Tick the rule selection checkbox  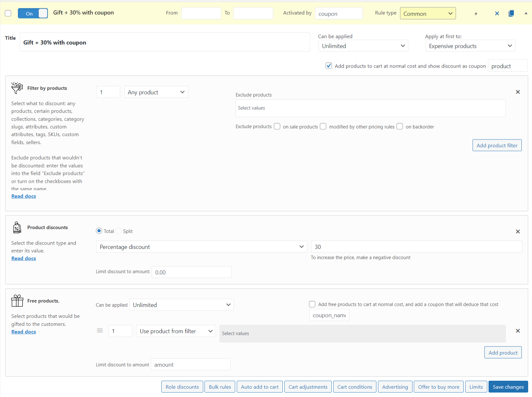pos(8,13)
